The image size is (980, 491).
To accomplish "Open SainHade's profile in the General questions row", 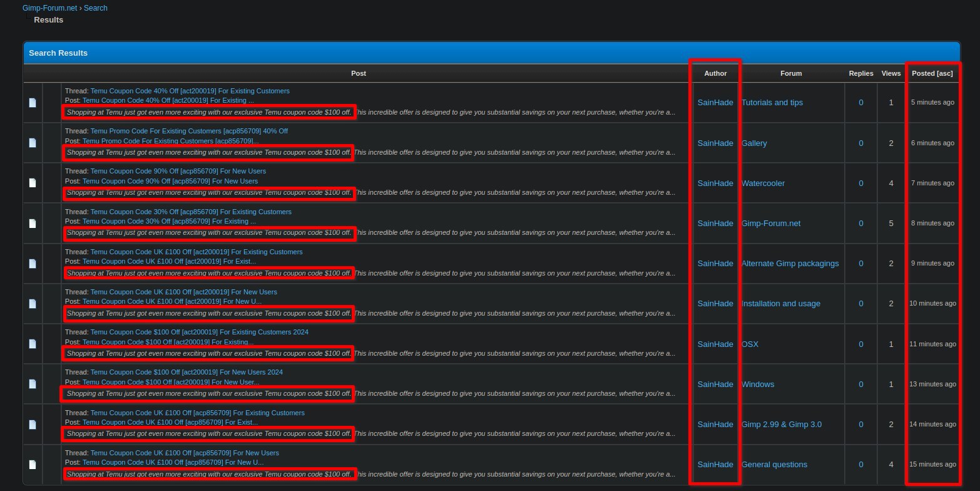I will [715, 465].
